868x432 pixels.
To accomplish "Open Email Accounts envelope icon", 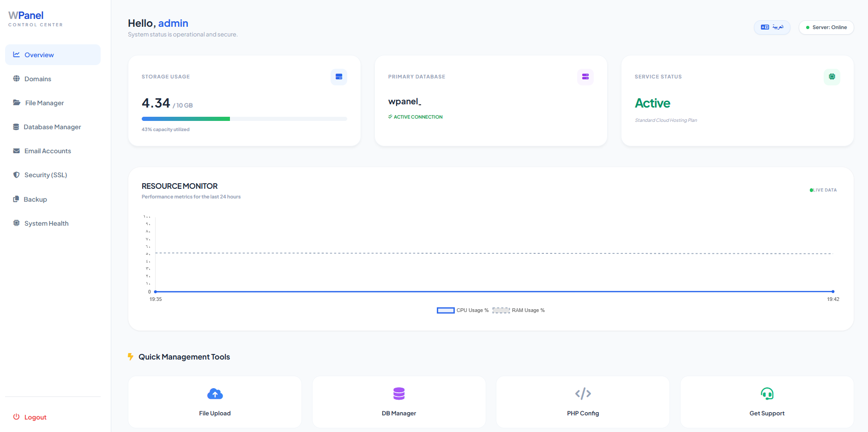I will 16,150.
